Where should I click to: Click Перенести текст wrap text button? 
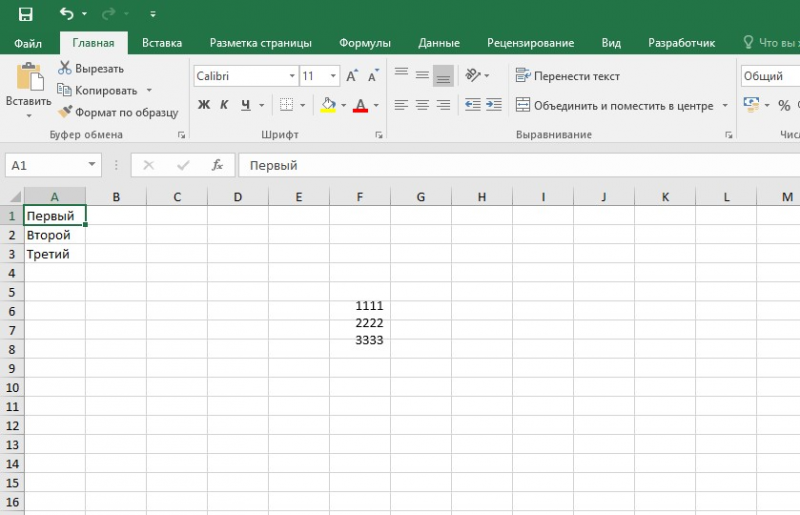click(x=567, y=76)
